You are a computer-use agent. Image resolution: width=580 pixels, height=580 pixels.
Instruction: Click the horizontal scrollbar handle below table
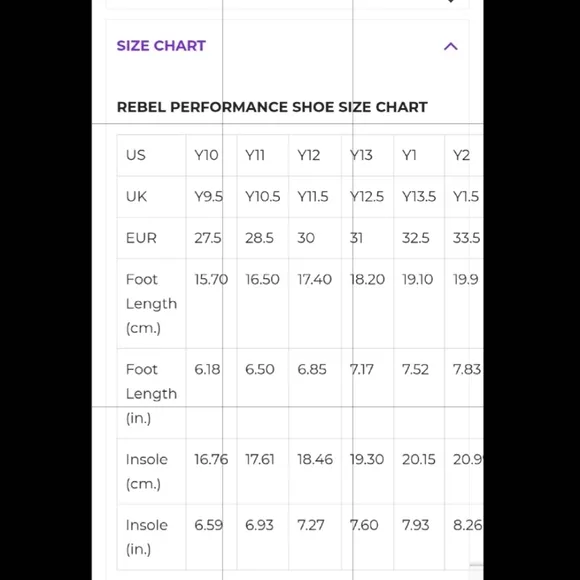476,565
